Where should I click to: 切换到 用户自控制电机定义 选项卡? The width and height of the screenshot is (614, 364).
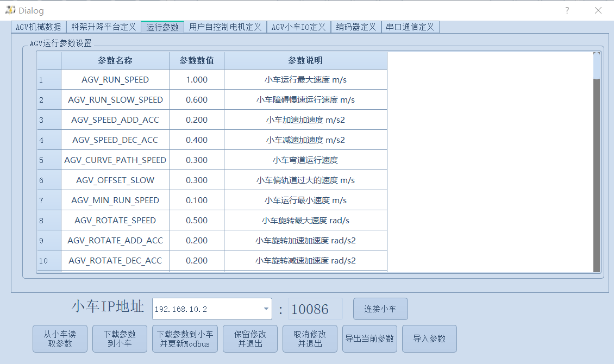[x=225, y=26]
